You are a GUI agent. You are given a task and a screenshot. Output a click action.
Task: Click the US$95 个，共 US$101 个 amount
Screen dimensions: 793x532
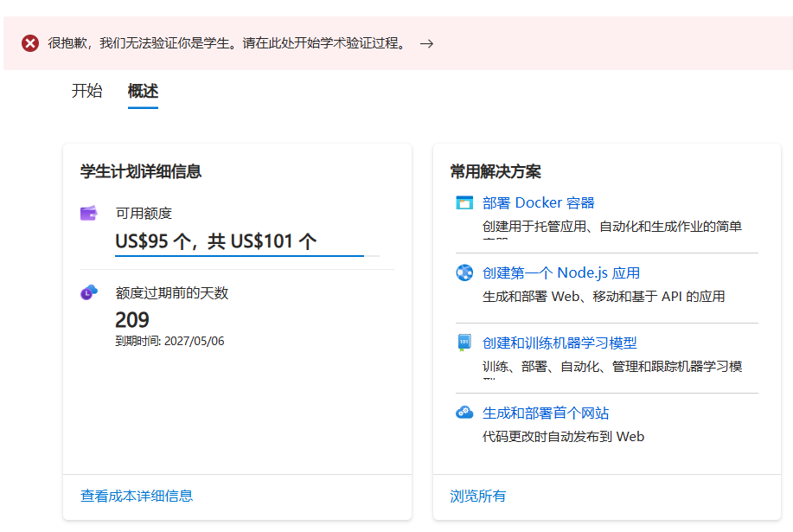(216, 241)
